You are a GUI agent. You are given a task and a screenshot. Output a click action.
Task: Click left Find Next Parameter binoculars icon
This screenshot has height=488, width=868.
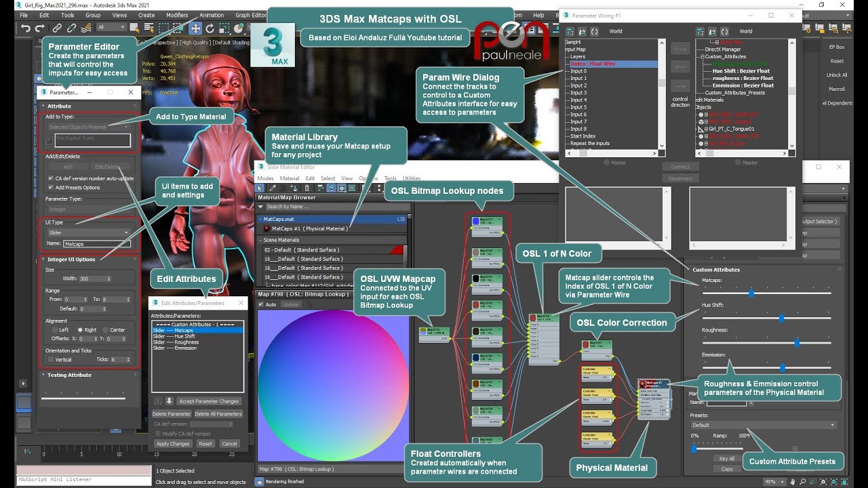coord(582,31)
